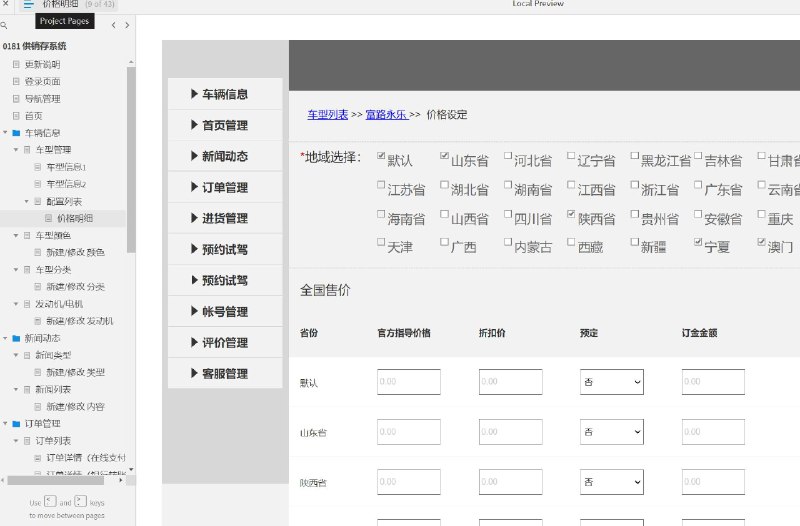Viewport: 800px width, 526px height.
Task: Open 车辆信息 navigation menu
Action: (x=224, y=94)
